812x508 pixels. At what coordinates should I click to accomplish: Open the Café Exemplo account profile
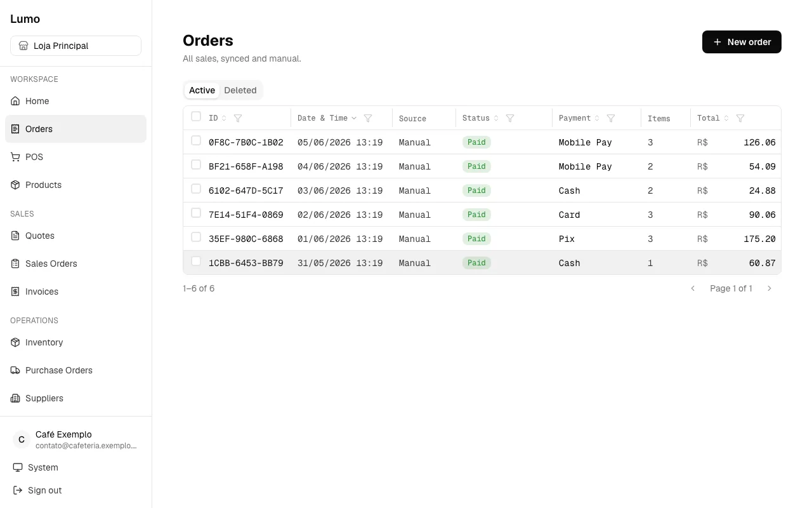75,439
